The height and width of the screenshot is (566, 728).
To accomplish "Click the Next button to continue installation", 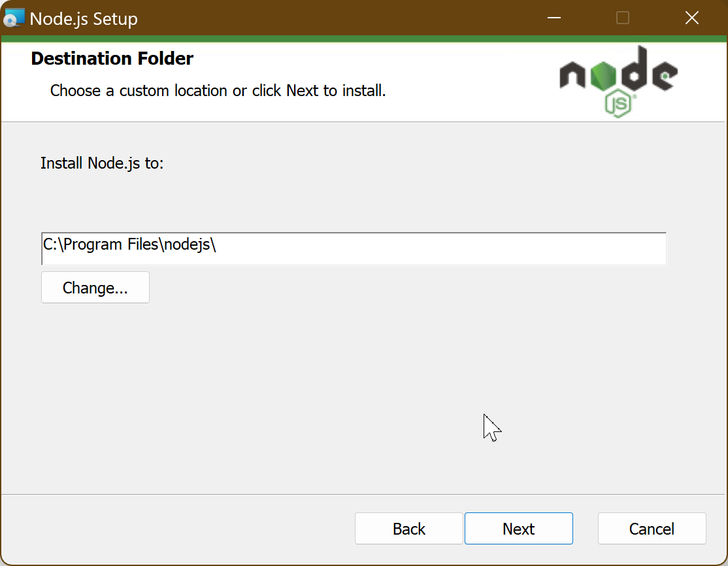I will pyautogui.click(x=519, y=528).
